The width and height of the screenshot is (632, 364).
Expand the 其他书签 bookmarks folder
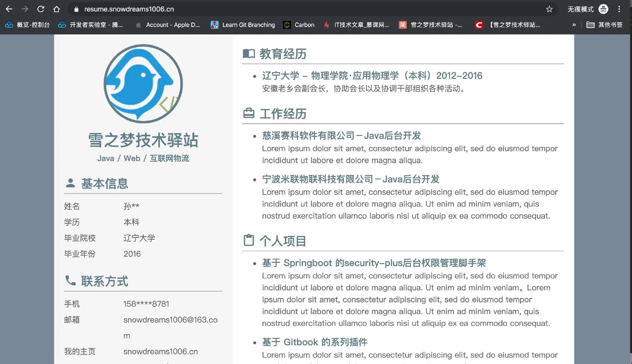(604, 25)
